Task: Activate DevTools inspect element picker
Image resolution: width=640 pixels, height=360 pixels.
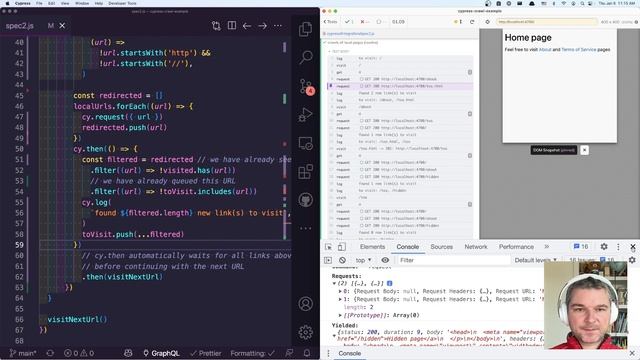Action: tap(329, 247)
